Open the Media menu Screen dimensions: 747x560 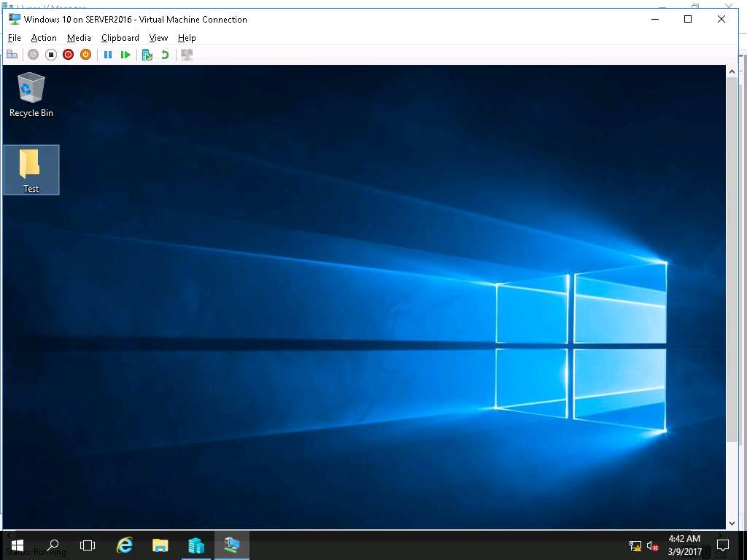pyautogui.click(x=79, y=38)
